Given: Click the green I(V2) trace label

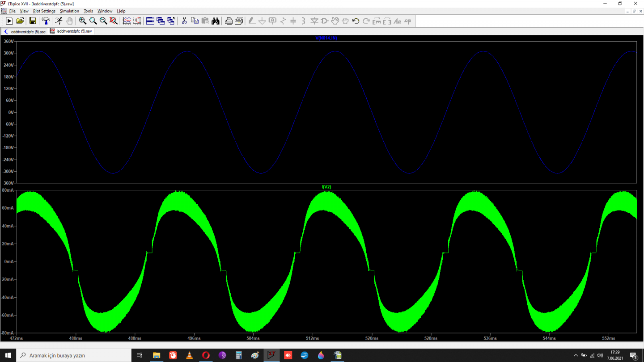Looking at the screenshot, I should coord(326,187).
